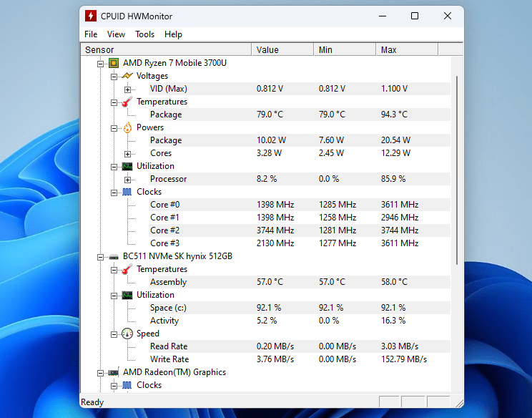The width and height of the screenshot is (532, 418).
Task: Collapse the AMD Radeon(TM) Graphics node
Action: (100, 374)
